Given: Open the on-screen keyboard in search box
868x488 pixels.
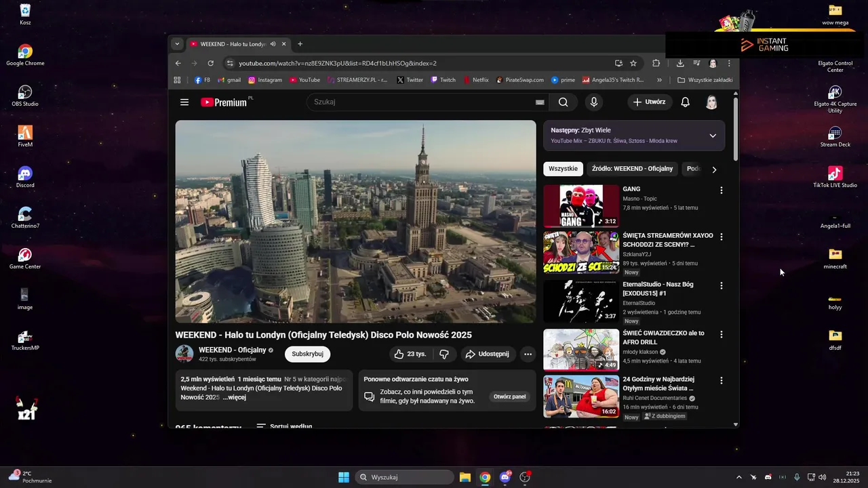Looking at the screenshot, I should (540, 102).
